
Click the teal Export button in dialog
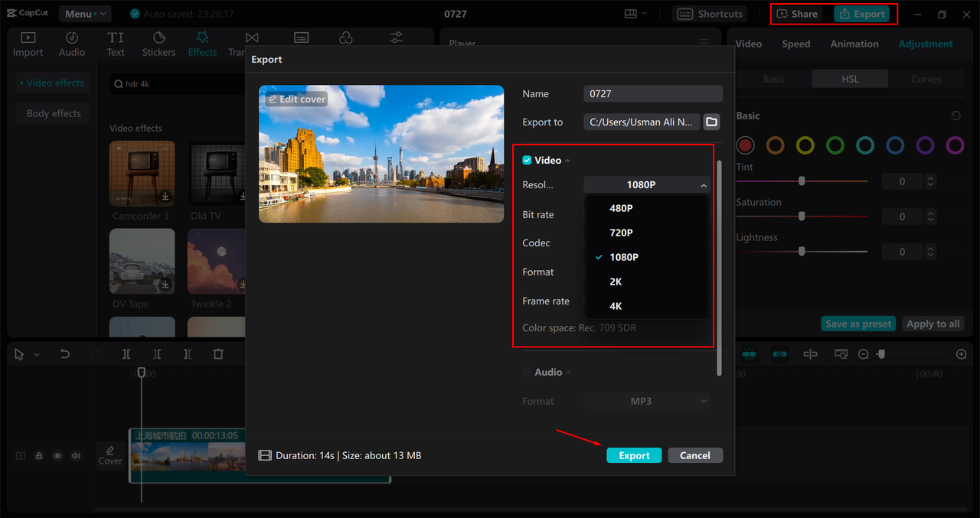[634, 455]
